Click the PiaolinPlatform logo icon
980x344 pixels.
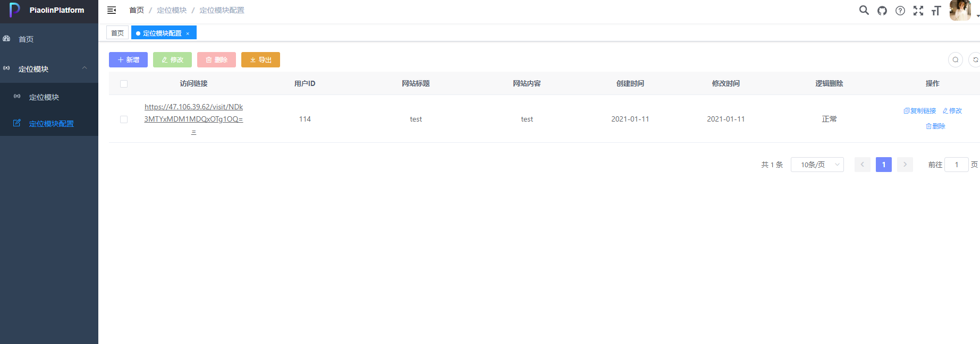click(x=14, y=10)
